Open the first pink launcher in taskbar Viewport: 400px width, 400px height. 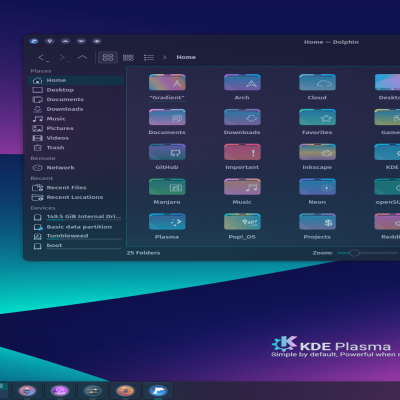click(27, 391)
